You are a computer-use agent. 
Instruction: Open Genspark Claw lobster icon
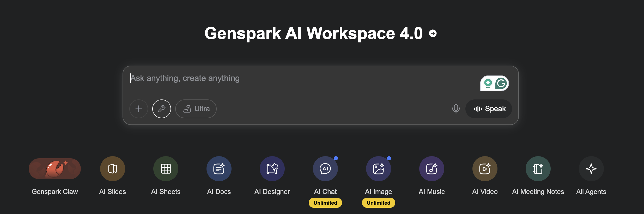(55, 169)
